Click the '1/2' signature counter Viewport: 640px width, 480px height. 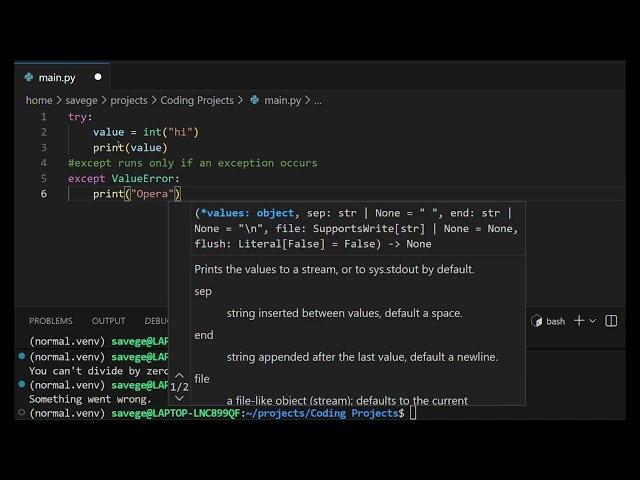179,387
